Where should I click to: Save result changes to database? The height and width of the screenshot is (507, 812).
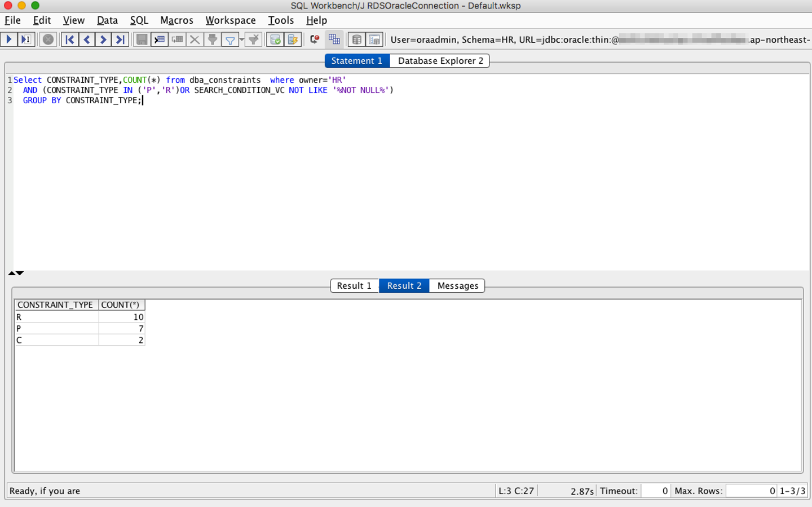tap(142, 39)
